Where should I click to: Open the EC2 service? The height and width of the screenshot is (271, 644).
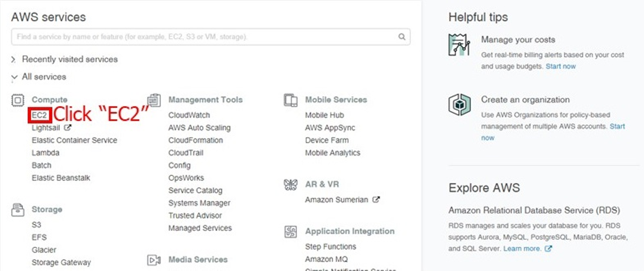(39, 115)
